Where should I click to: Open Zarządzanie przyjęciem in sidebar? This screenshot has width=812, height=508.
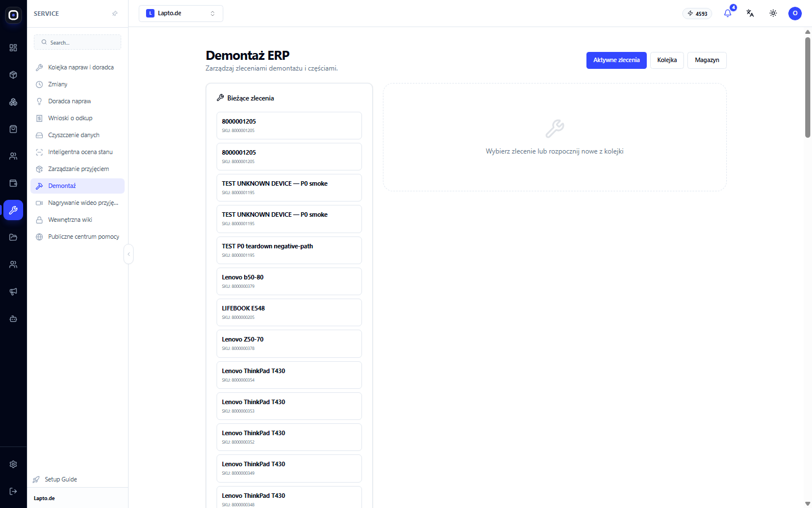pos(78,169)
